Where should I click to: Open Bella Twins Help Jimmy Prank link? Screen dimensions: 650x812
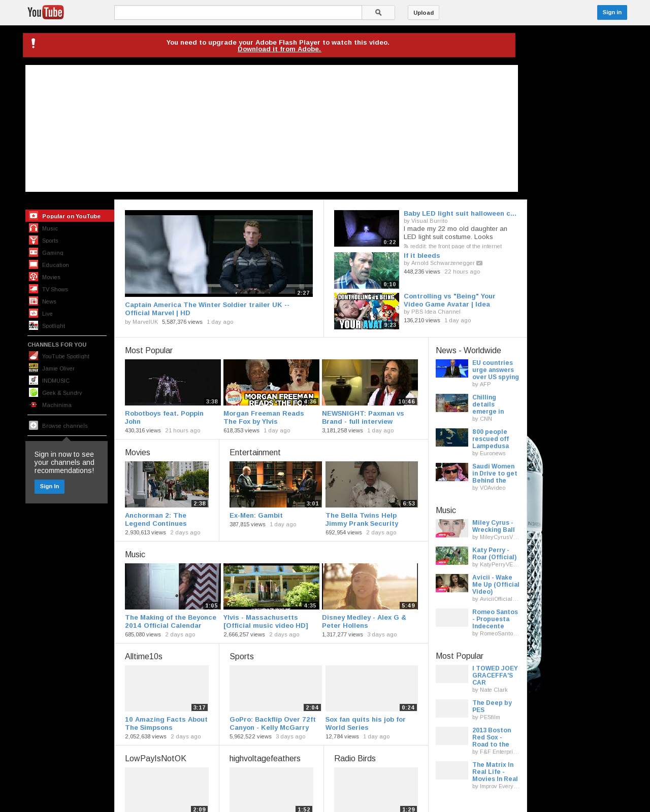pos(362,519)
